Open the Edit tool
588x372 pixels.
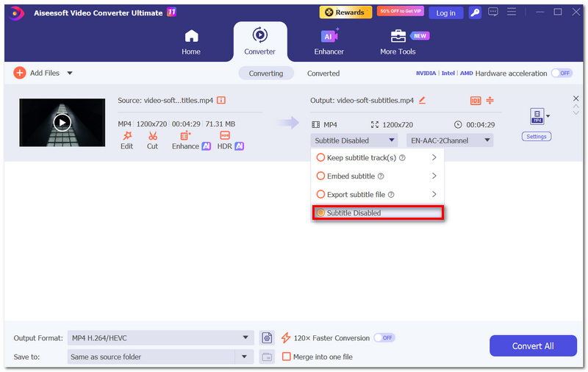tap(126, 140)
